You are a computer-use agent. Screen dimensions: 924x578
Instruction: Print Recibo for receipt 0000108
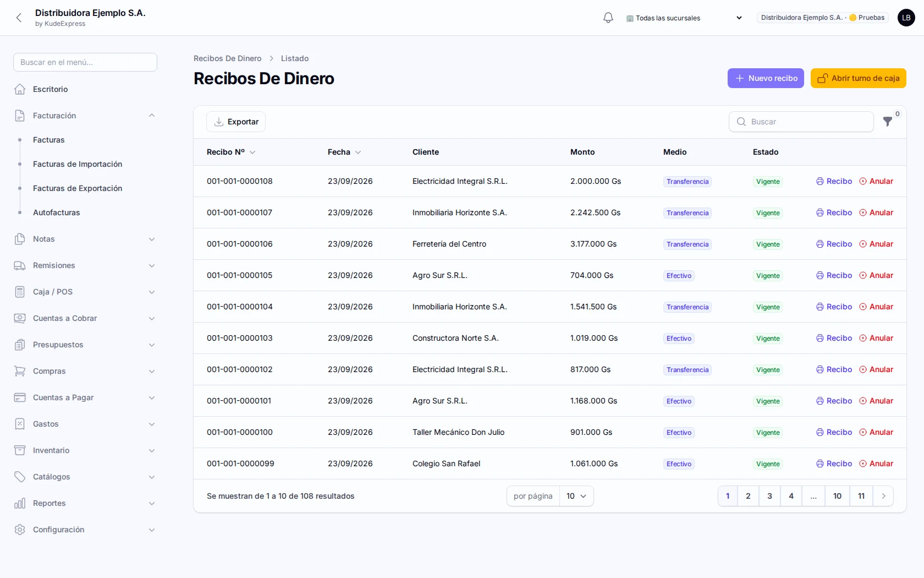[834, 181]
